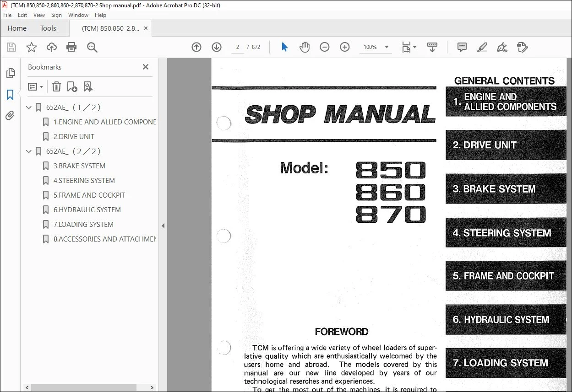
Task: Select the Highlight text pen tool
Action: (482, 47)
